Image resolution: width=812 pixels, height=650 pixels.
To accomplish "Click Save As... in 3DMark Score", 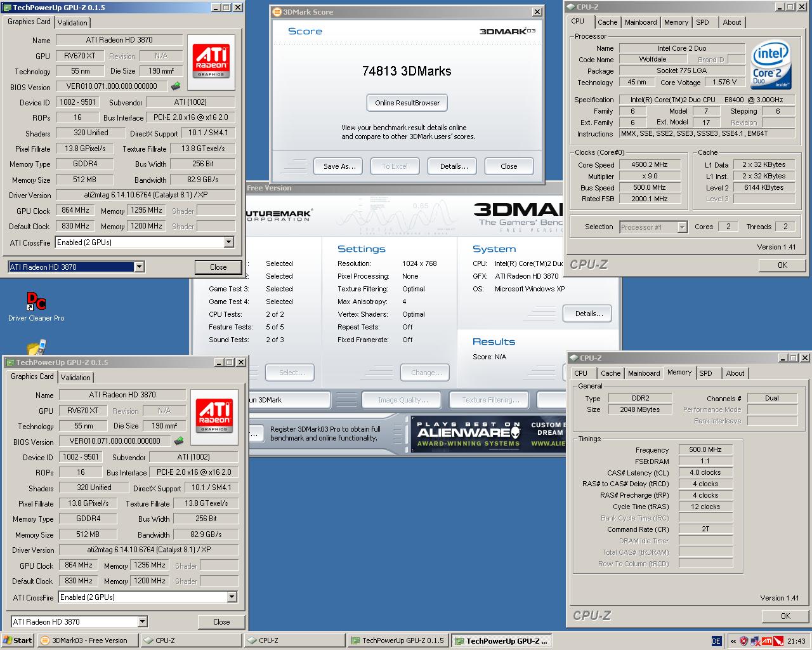I will coord(339,166).
